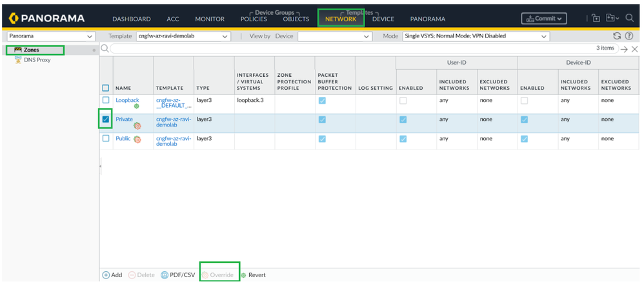Click the Add button at the bottom
The image size is (644, 290).
[x=112, y=275]
